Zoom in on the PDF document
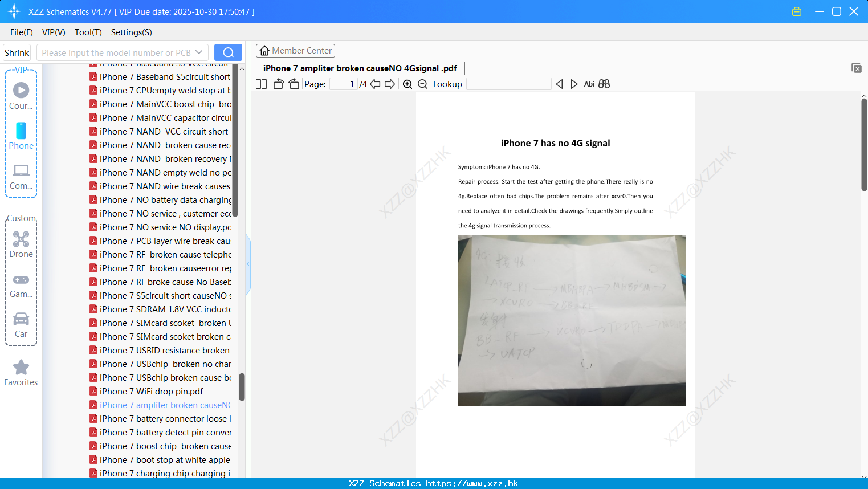Image resolution: width=868 pixels, height=489 pixels. coord(407,84)
